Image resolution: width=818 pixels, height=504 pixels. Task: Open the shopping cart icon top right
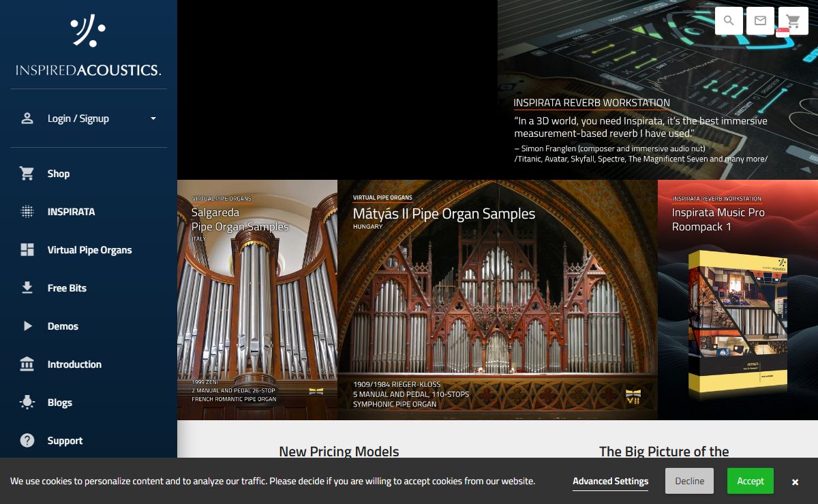pyautogui.click(x=793, y=21)
